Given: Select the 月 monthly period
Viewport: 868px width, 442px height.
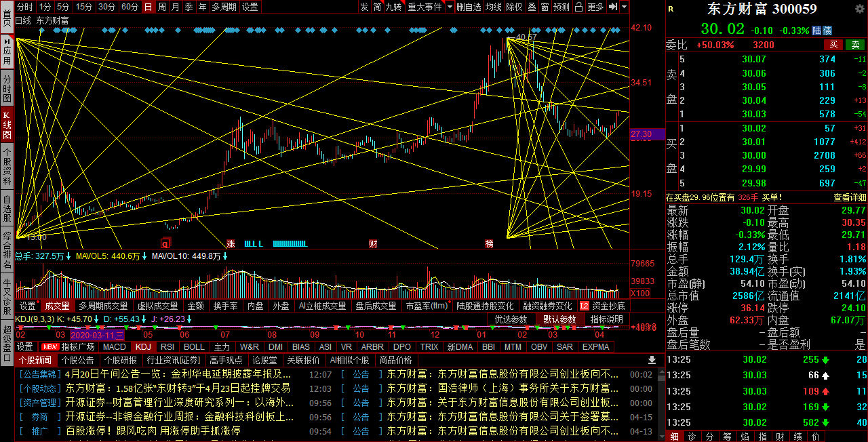Looking at the screenshot, I should (x=175, y=7).
